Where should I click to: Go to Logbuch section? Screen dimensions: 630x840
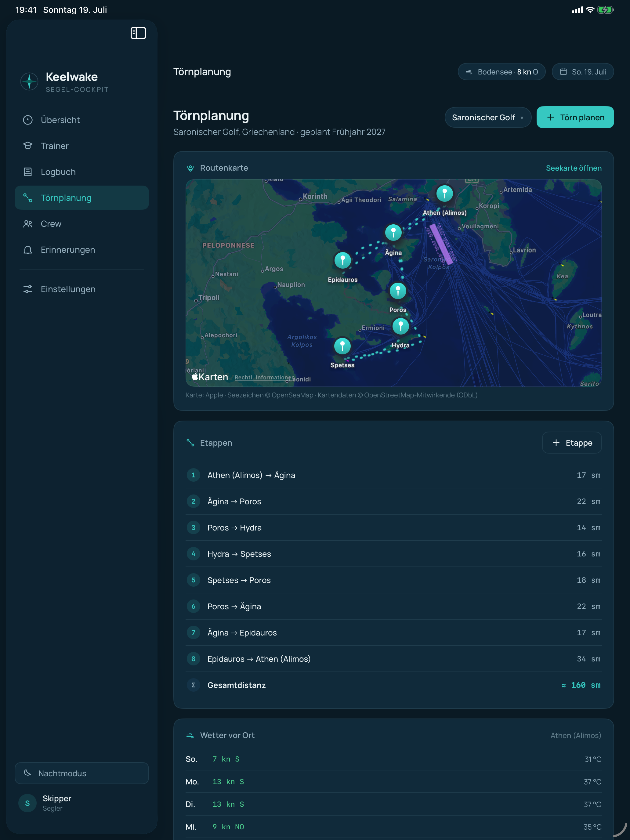point(81,172)
